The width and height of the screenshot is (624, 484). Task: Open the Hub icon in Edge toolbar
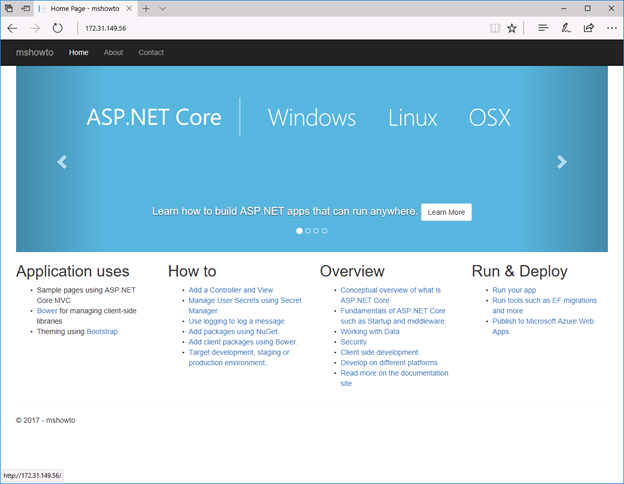(x=543, y=28)
